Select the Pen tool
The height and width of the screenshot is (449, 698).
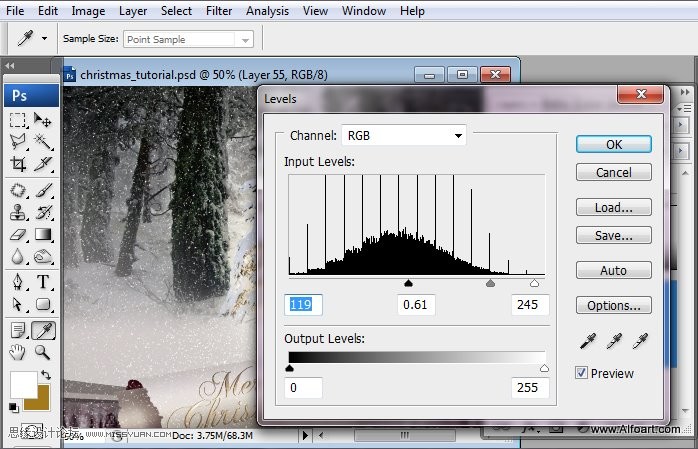pyautogui.click(x=18, y=282)
